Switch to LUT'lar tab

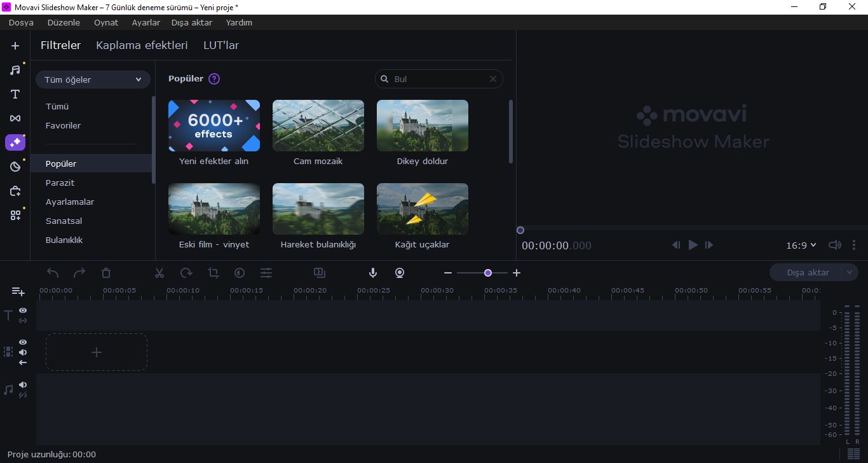pyautogui.click(x=221, y=45)
